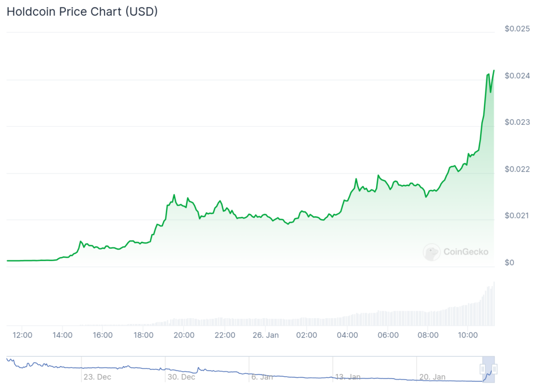Click the price line's final peak point
The height and width of the screenshot is (392, 538).
tap(494, 70)
